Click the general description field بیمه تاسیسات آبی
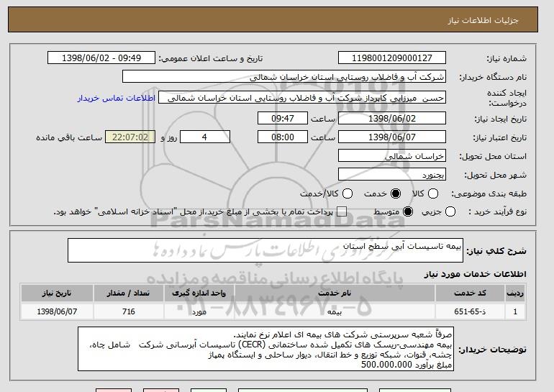 [x=265, y=250]
